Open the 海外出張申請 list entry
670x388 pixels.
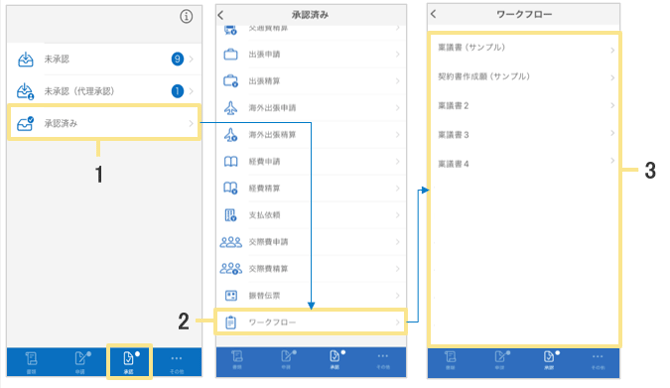[x=311, y=108]
